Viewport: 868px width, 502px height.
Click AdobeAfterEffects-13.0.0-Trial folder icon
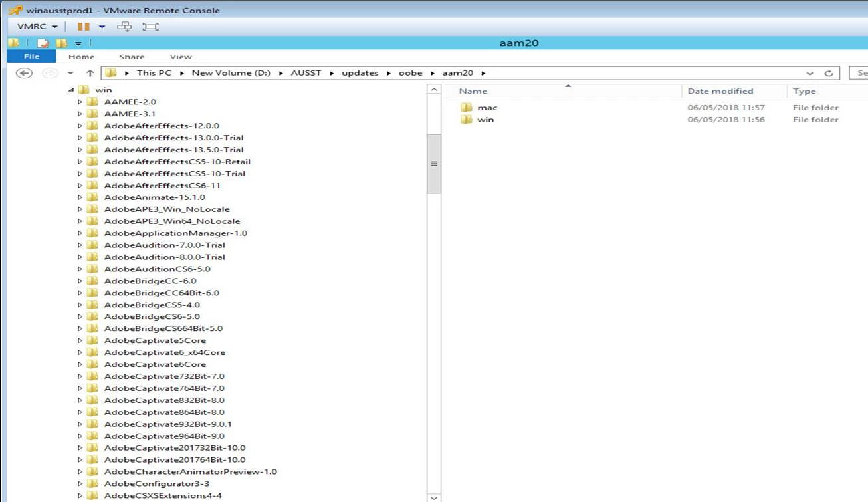pos(93,138)
